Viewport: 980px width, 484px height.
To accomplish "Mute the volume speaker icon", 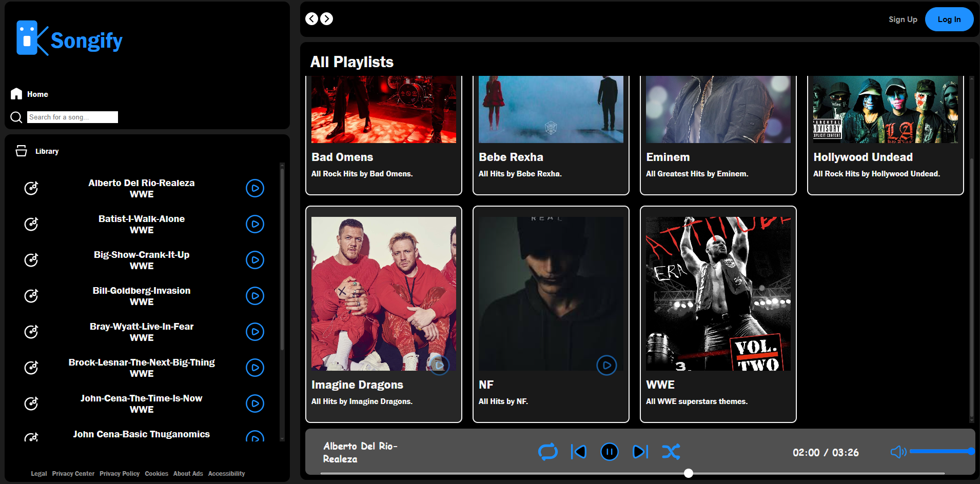I will tap(898, 452).
